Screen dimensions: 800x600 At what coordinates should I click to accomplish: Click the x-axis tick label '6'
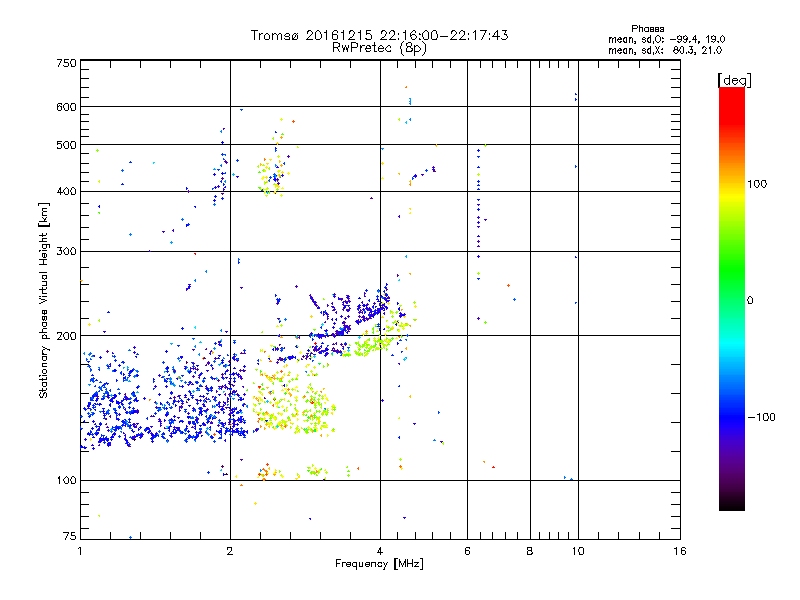pyautogui.click(x=467, y=551)
